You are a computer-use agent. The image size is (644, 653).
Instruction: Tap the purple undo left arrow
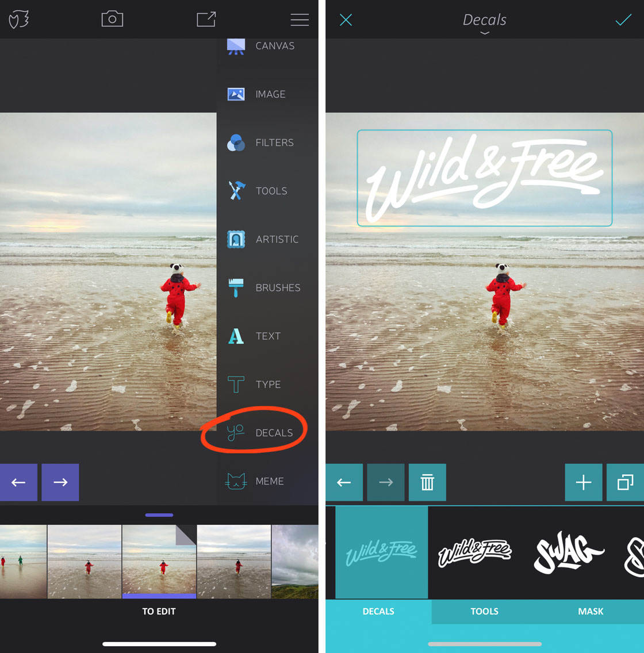[x=18, y=482]
